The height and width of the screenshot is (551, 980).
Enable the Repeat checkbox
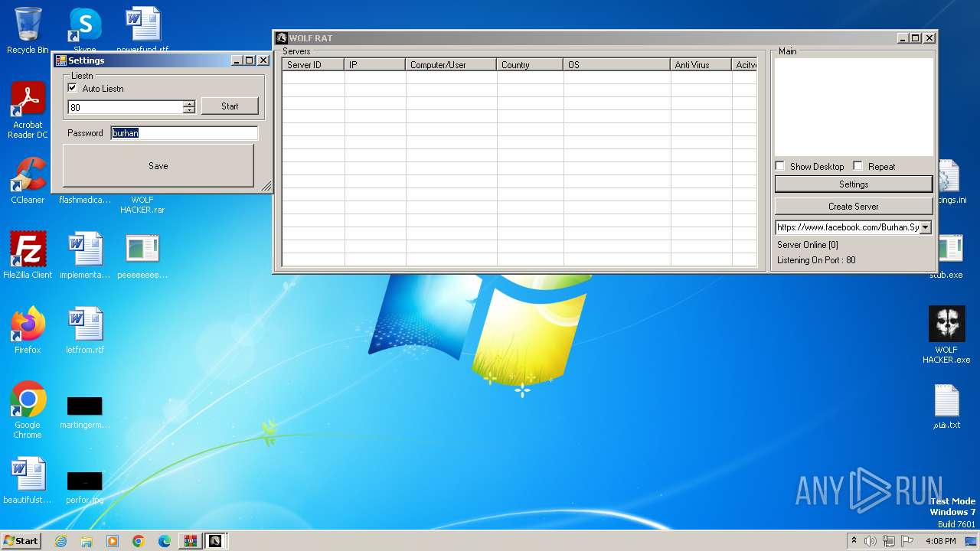[858, 166]
